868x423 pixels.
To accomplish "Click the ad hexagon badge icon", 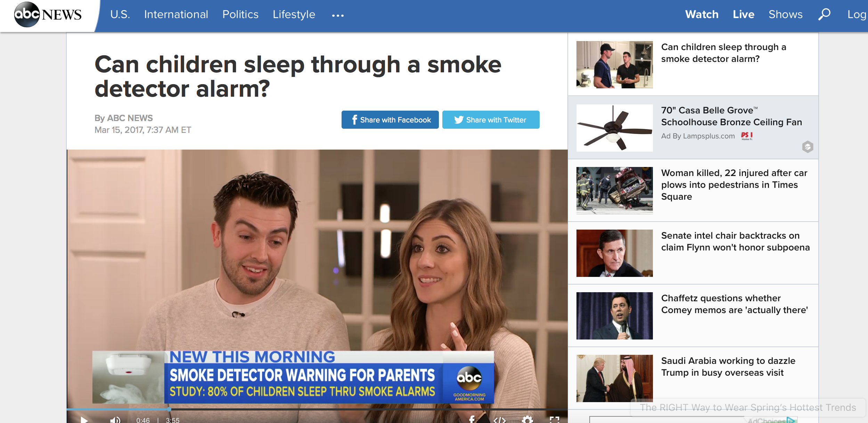I will [x=808, y=147].
